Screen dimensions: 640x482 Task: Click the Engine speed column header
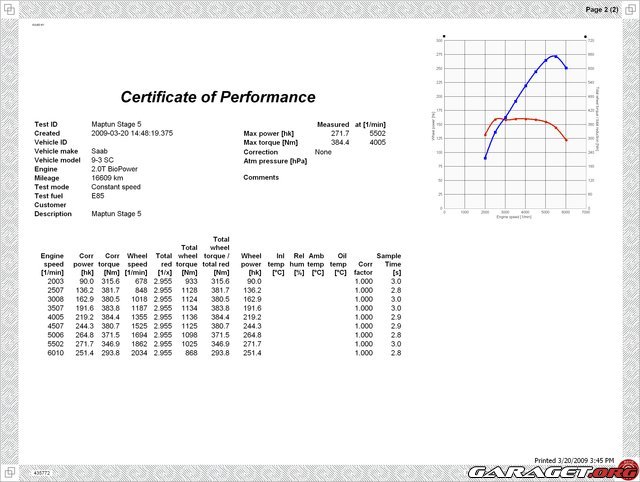click(x=52, y=264)
